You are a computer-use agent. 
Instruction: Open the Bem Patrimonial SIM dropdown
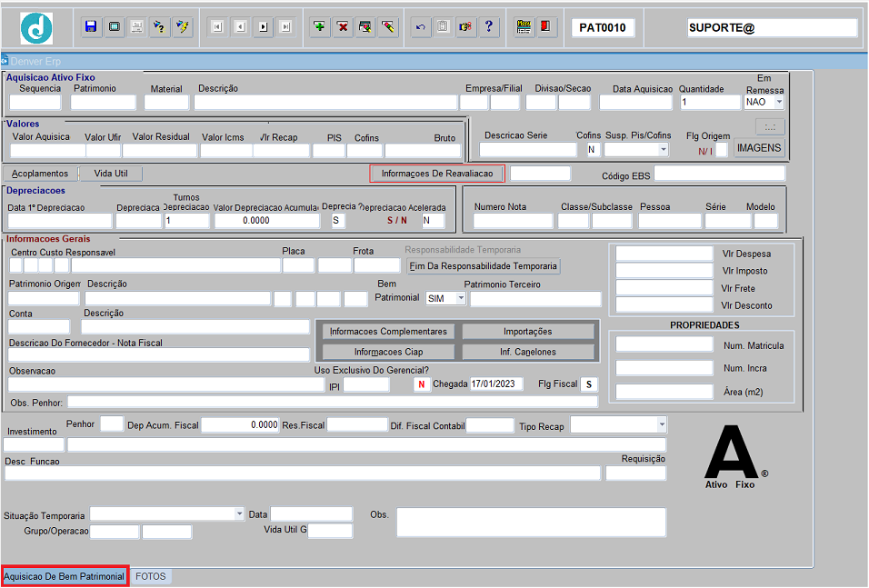coord(461,298)
